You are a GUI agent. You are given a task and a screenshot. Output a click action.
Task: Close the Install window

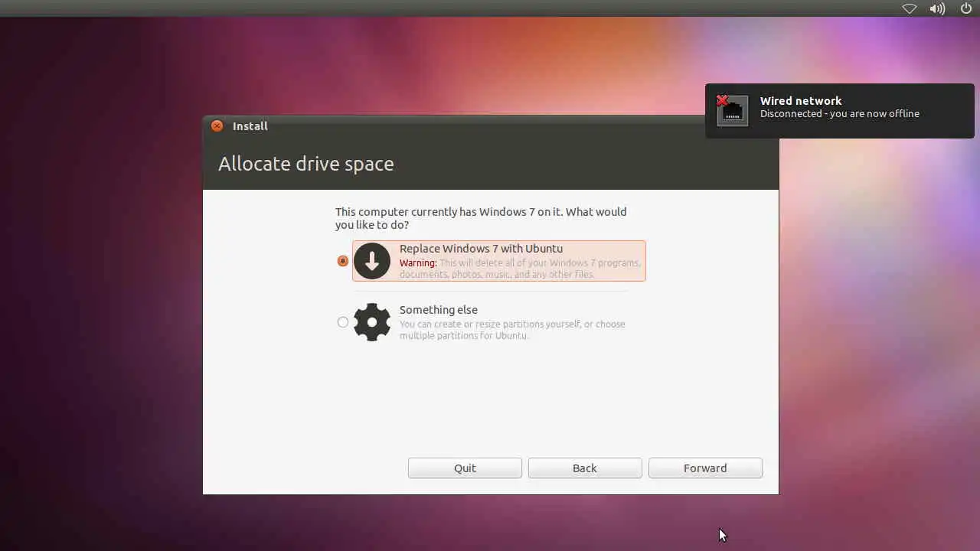(x=217, y=126)
